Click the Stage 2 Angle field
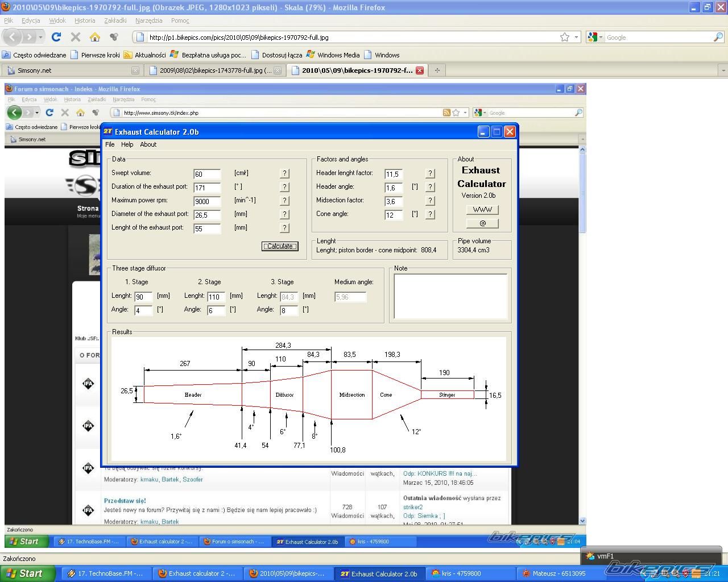The height and width of the screenshot is (582, 728). [216, 310]
